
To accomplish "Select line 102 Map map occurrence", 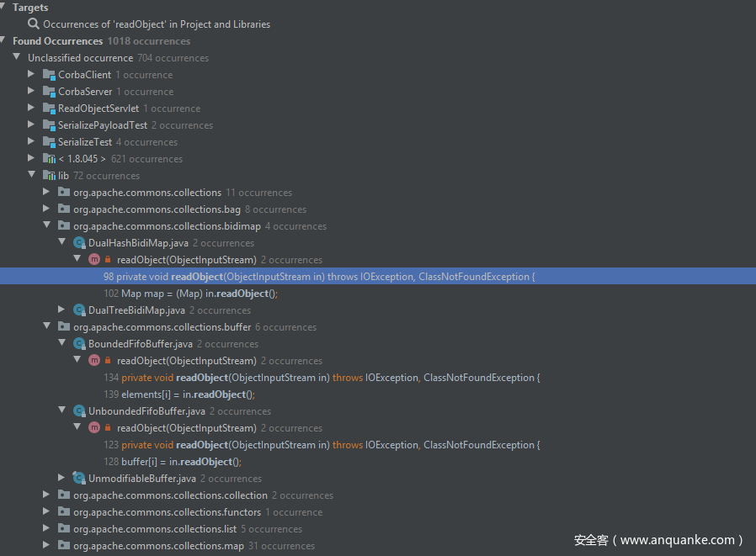I will point(190,294).
